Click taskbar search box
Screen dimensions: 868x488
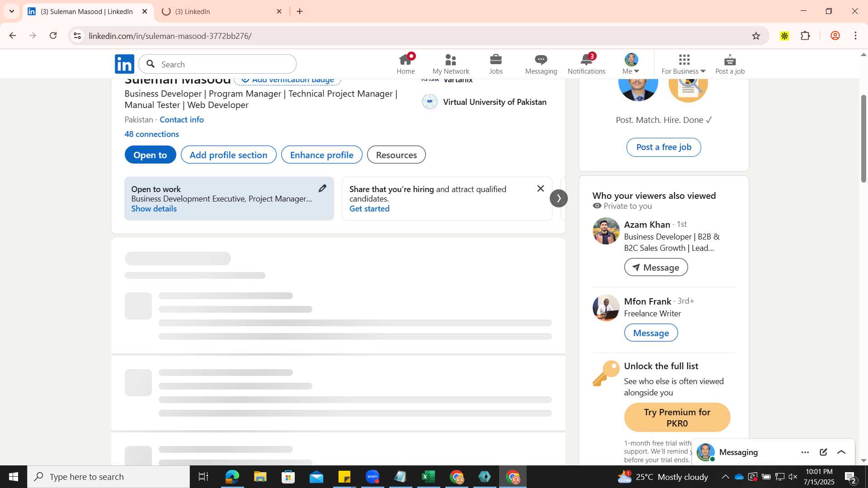tap(108, 477)
